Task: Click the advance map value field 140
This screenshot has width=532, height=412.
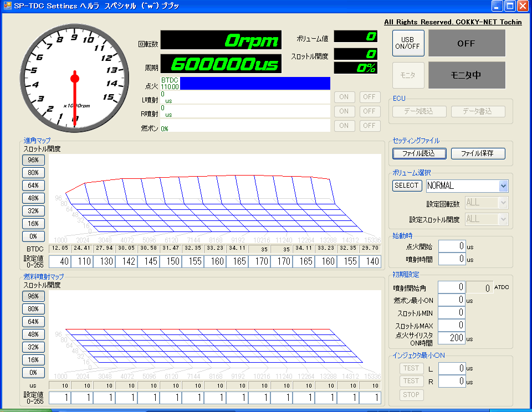Action: coord(370,261)
